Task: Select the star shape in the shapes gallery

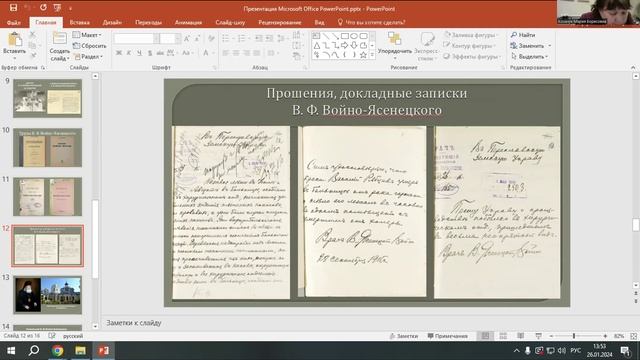Action: 363,55
